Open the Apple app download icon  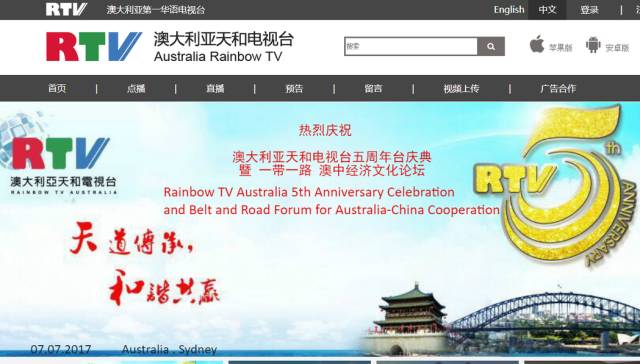(x=537, y=44)
